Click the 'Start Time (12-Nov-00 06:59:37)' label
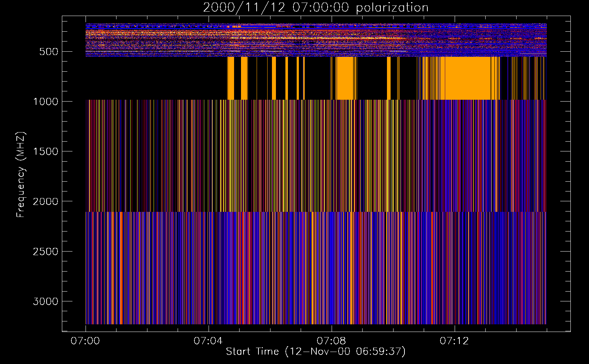 [x=316, y=351]
